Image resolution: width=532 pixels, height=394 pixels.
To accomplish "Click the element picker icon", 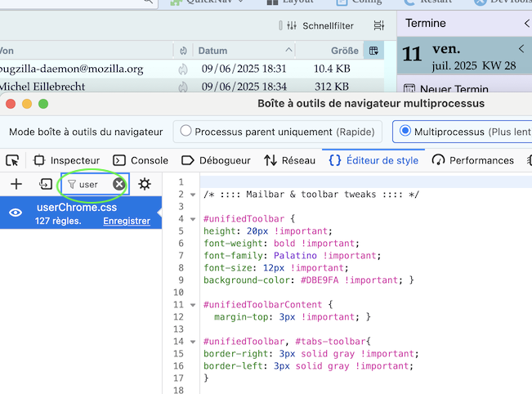I will coord(12,160).
